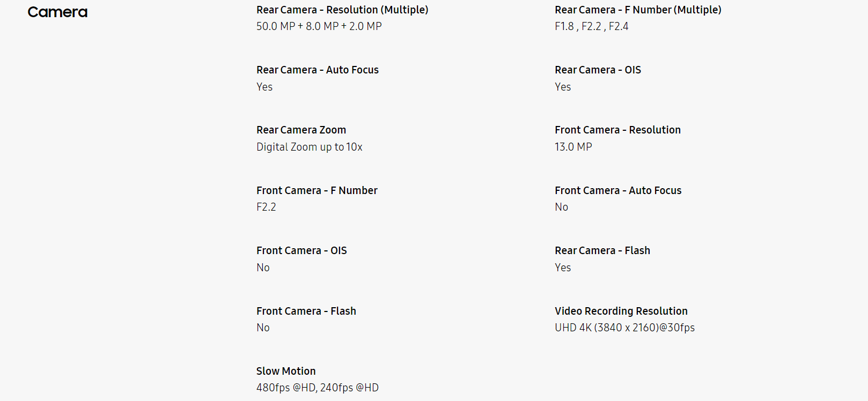Click the Camera section heading

pyautogui.click(x=57, y=12)
